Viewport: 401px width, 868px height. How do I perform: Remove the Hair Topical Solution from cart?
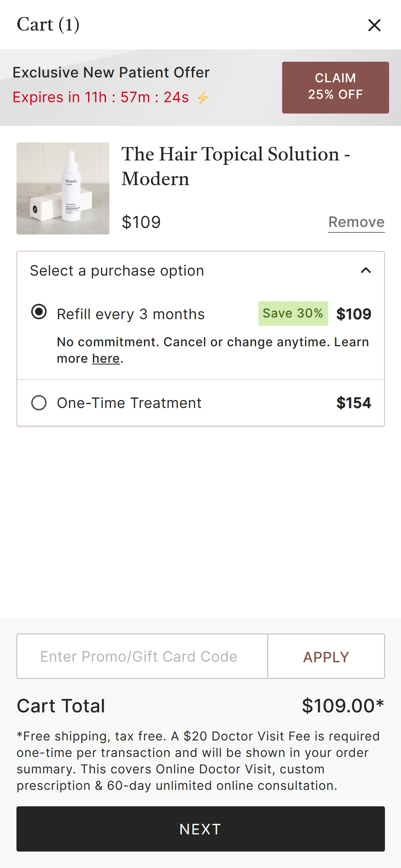coord(356,222)
